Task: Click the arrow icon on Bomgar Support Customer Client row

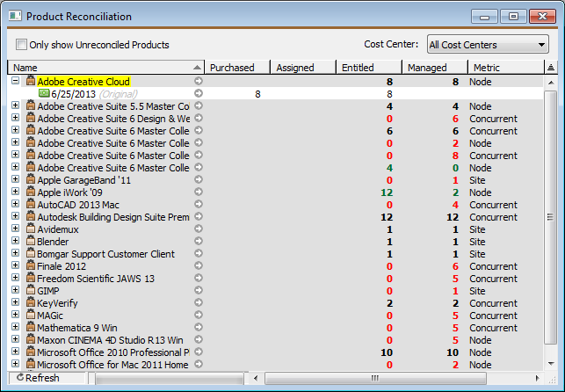Action: pos(199,253)
